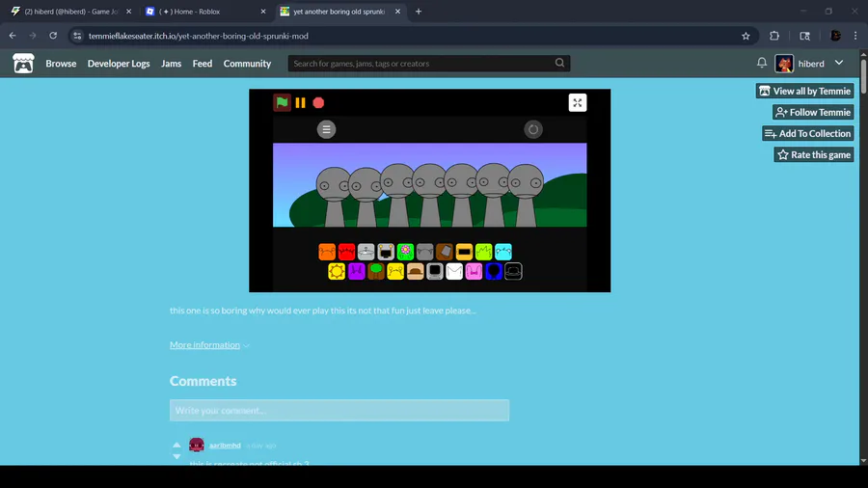The height and width of the screenshot is (488, 868).
Task: Close the sprunki mod browser tab
Action: click(x=397, y=11)
